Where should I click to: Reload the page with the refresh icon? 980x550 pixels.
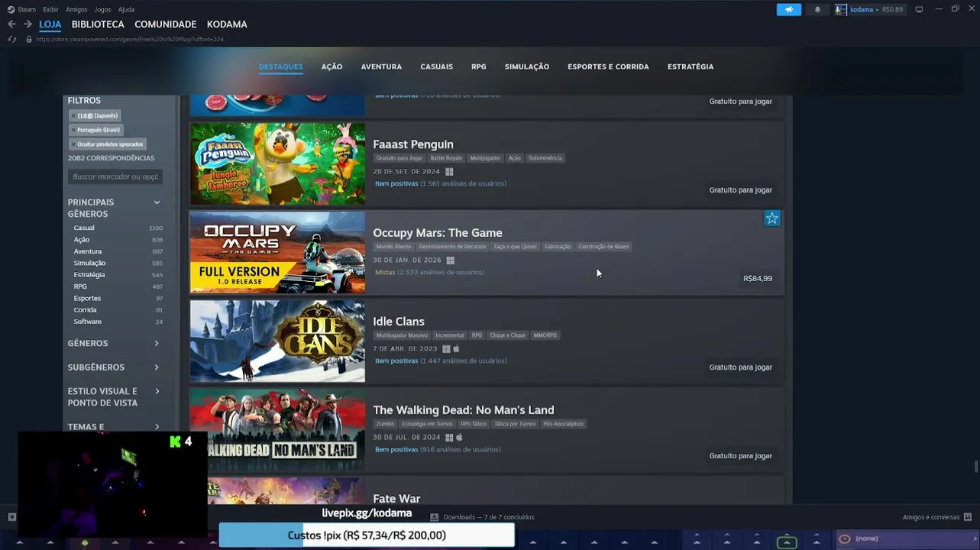tap(12, 39)
